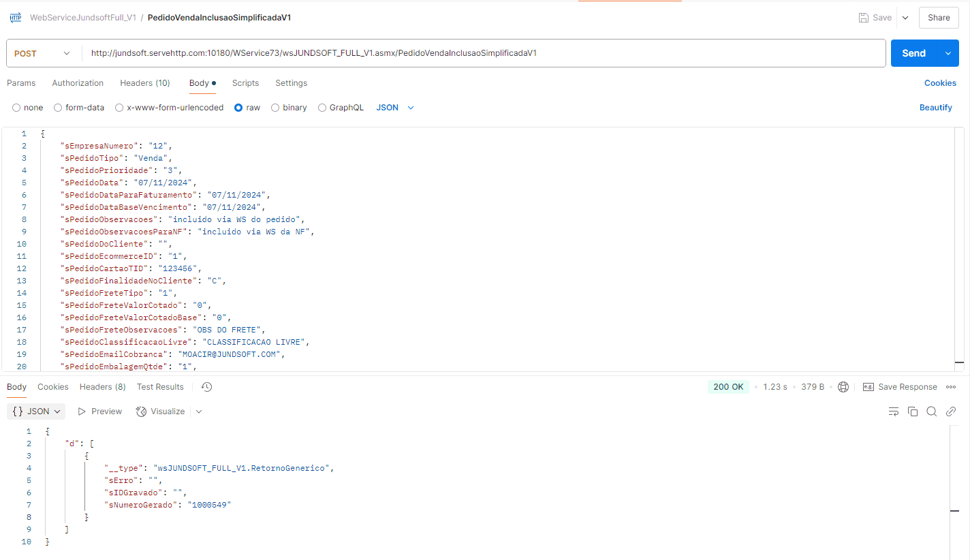This screenshot has width=970, height=560.
Task: Open the POST method dropdown
Action: (42, 53)
